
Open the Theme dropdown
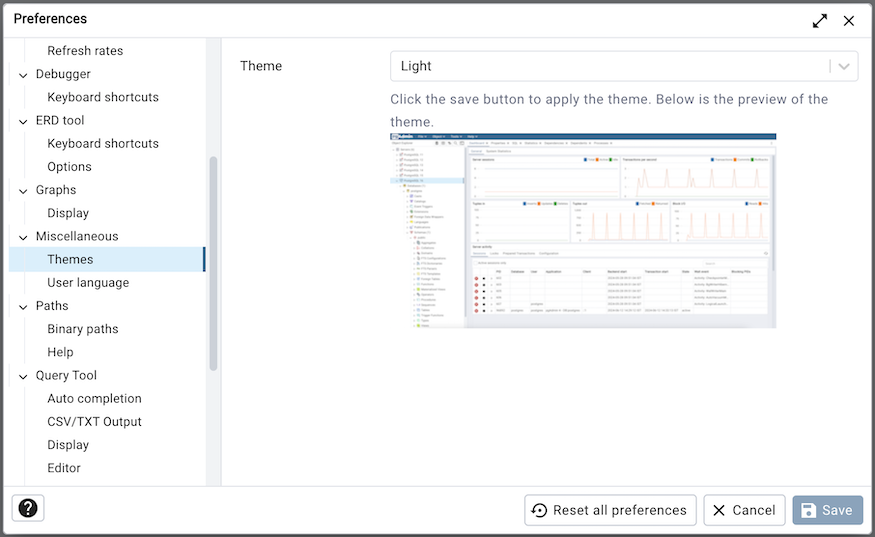point(624,66)
